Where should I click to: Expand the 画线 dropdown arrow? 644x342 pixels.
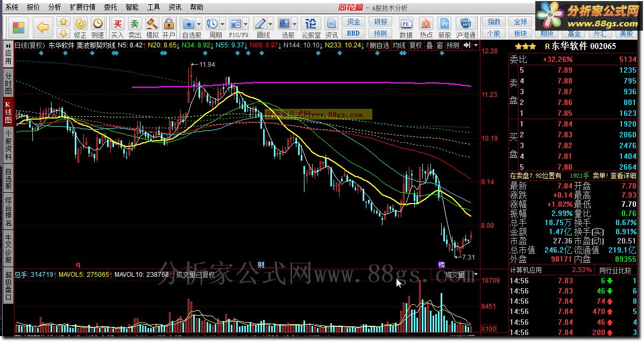pos(270,24)
